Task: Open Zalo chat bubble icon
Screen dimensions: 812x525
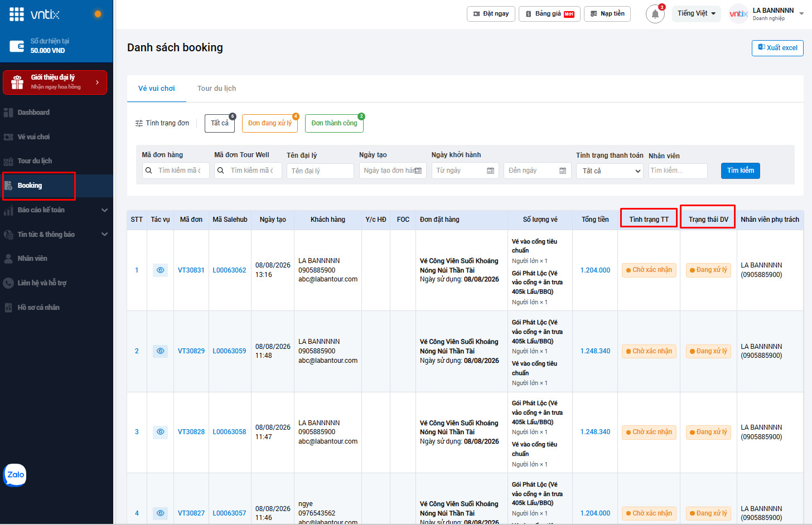Action: pyautogui.click(x=15, y=475)
